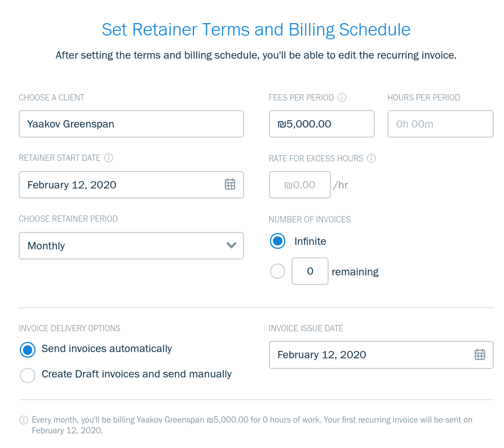
Task: Open the calendar icon in Retainer Start Date
Action: pyautogui.click(x=230, y=185)
